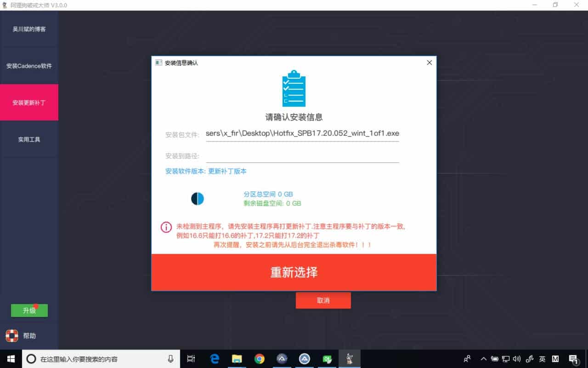Click the red 重新选择 button

tap(294, 272)
